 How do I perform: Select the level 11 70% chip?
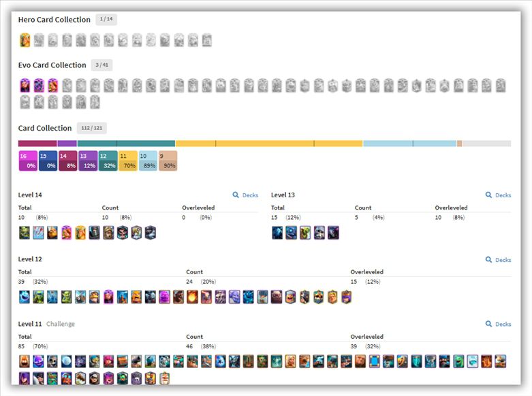tap(128, 161)
